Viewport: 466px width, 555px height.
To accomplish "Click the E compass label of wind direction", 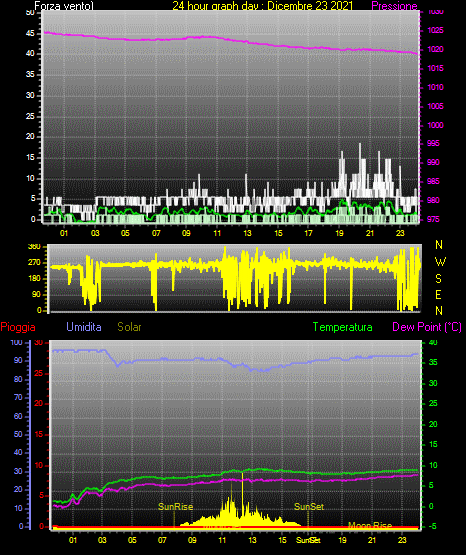I will tap(438, 294).
